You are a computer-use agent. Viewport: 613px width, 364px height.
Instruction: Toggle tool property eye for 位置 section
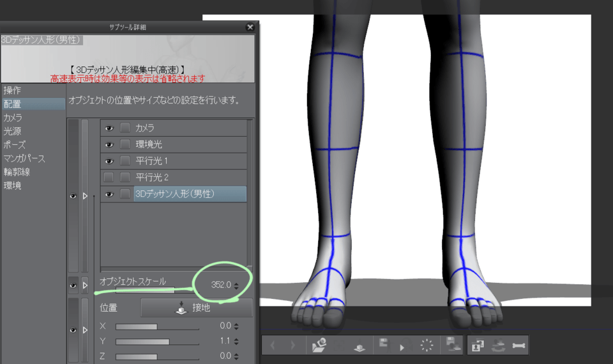(x=73, y=330)
